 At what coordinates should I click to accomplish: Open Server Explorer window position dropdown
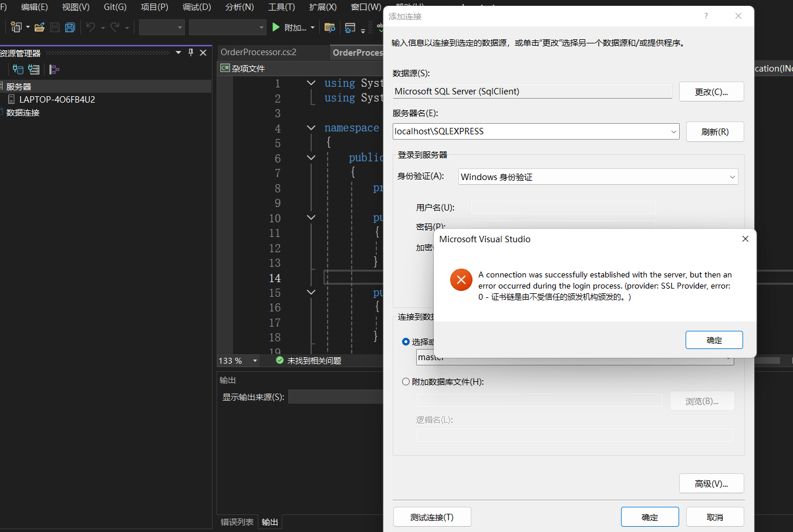[x=178, y=53]
